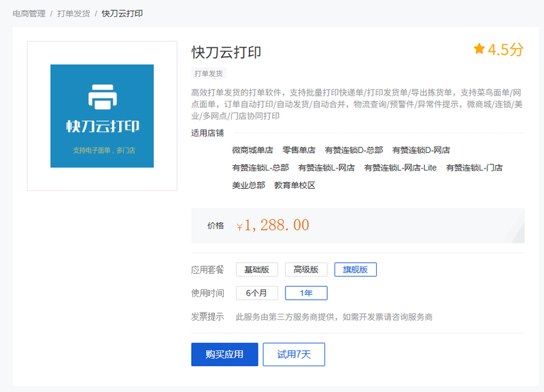Click the 应用套餐 label
Screen dimensions: 544x392
[207, 270]
